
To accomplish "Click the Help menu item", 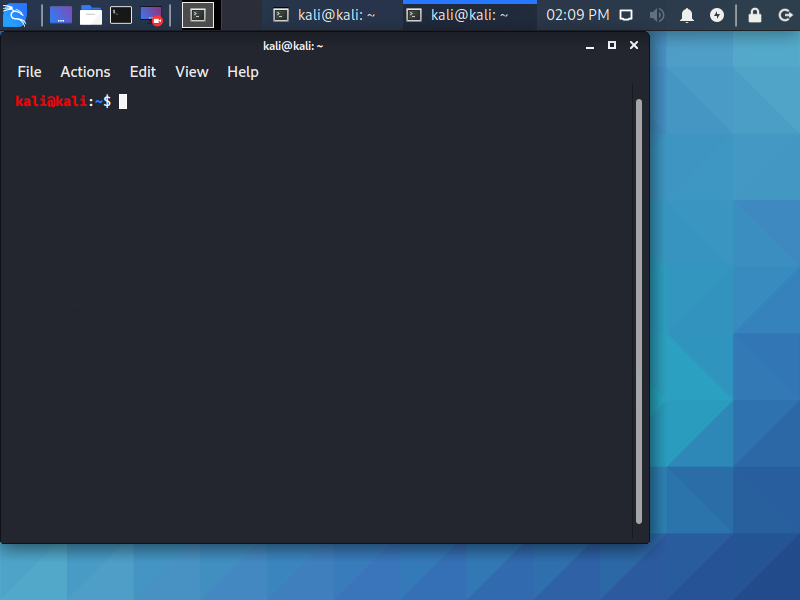I will tap(242, 72).
